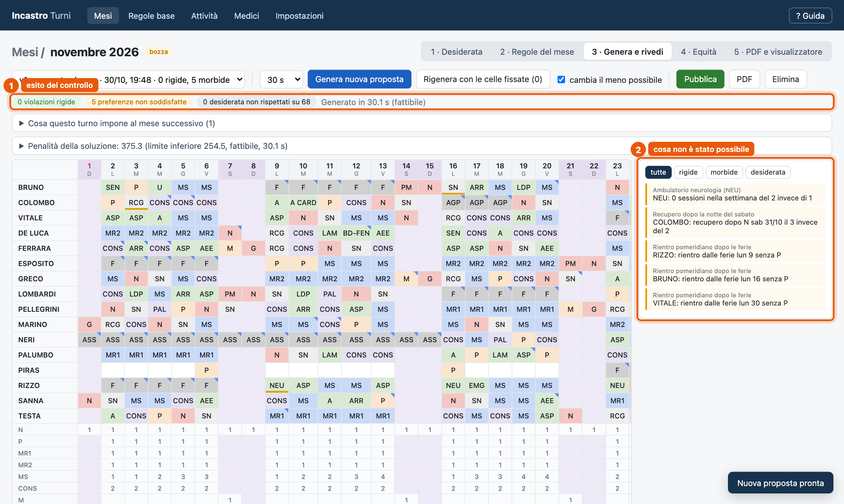
Task: Click Genera nuova proposta button
Action: coord(359,79)
